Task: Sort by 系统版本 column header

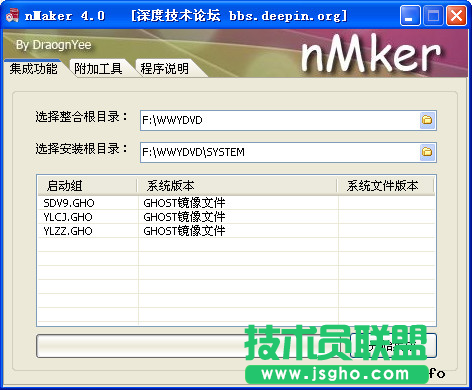Action: coord(237,186)
